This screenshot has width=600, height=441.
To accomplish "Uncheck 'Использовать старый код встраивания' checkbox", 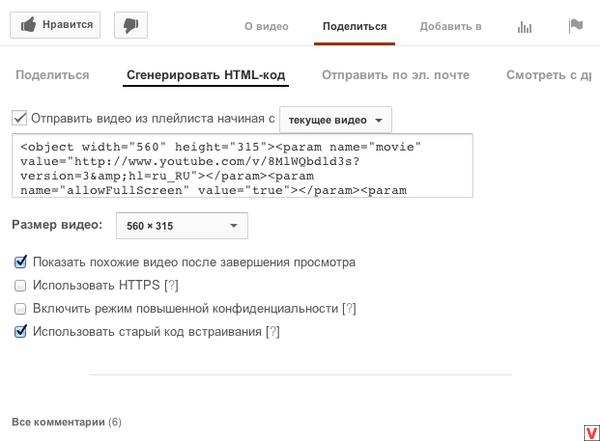I will click(x=20, y=332).
